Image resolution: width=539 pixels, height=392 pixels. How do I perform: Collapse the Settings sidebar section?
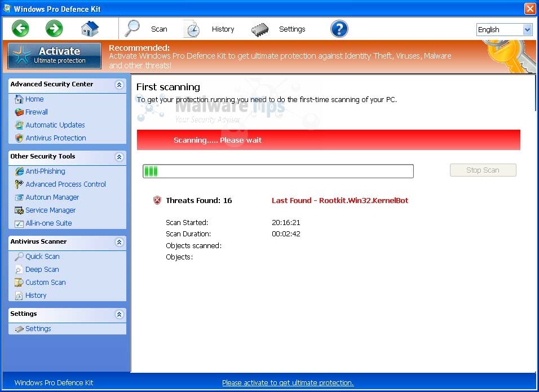[x=120, y=314]
